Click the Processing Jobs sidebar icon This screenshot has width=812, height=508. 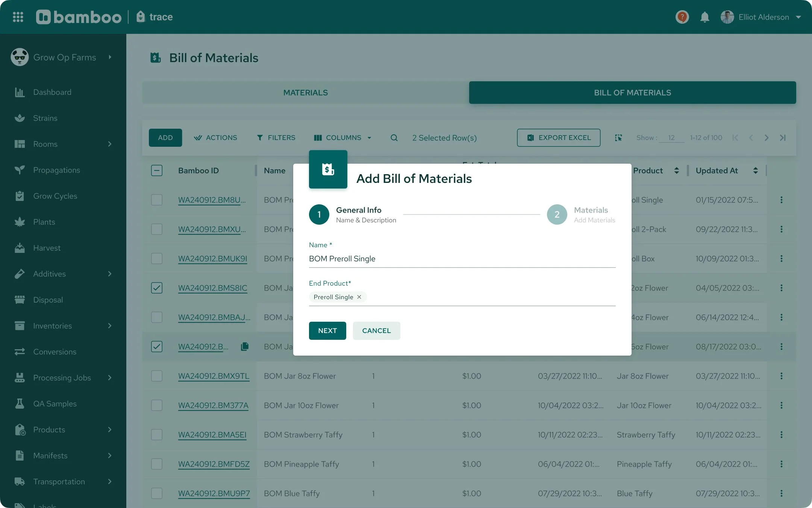click(20, 378)
